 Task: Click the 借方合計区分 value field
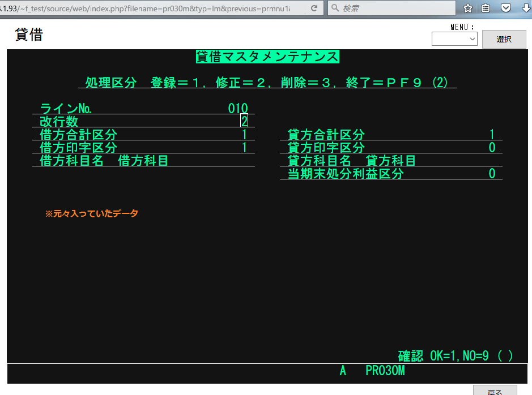[x=244, y=134]
